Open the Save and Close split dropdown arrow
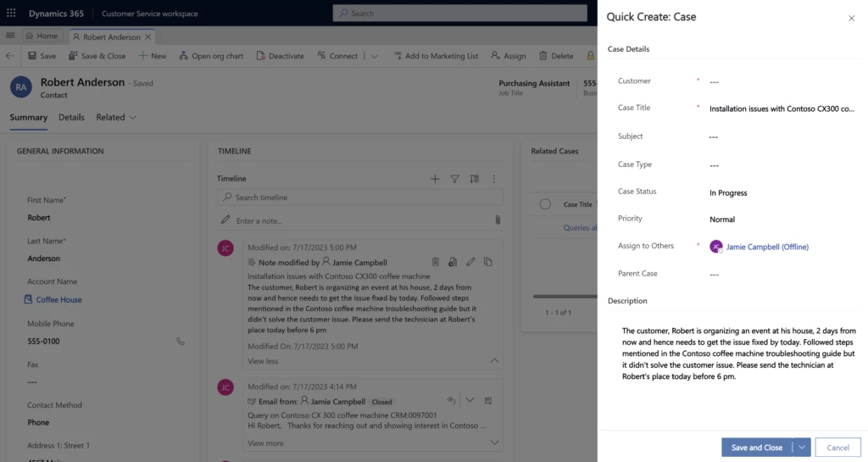Screen dimensions: 868x462 [x=802, y=448]
